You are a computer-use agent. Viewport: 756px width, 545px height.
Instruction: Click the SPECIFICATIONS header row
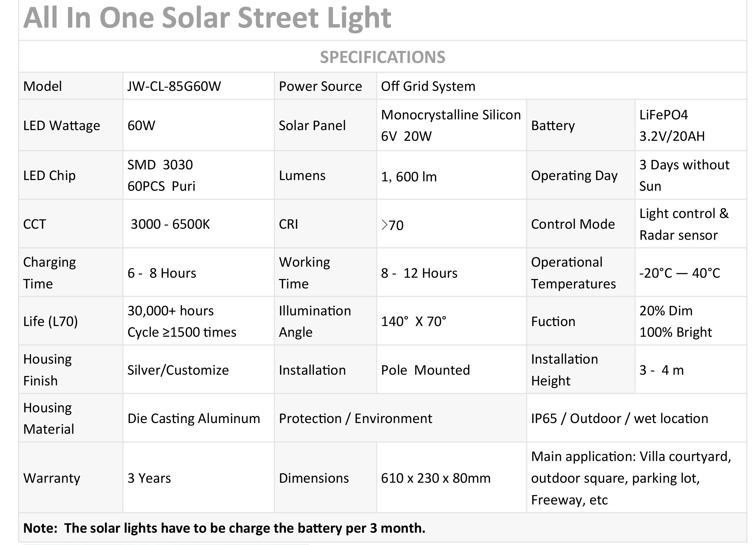pyautogui.click(x=382, y=57)
